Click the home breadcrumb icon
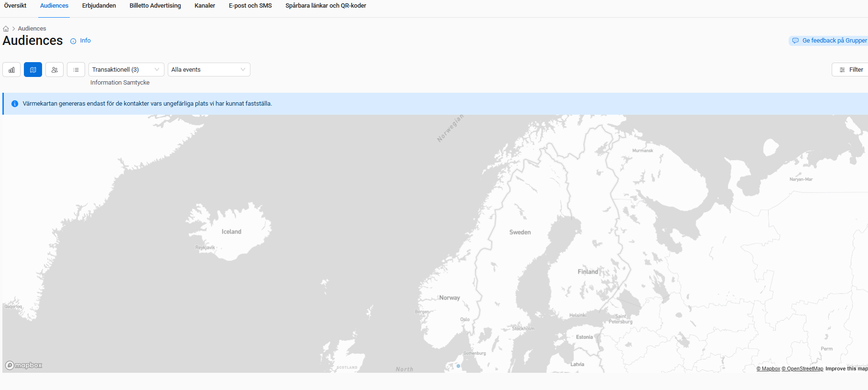Image resolution: width=868 pixels, height=390 pixels. pos(6,29)
